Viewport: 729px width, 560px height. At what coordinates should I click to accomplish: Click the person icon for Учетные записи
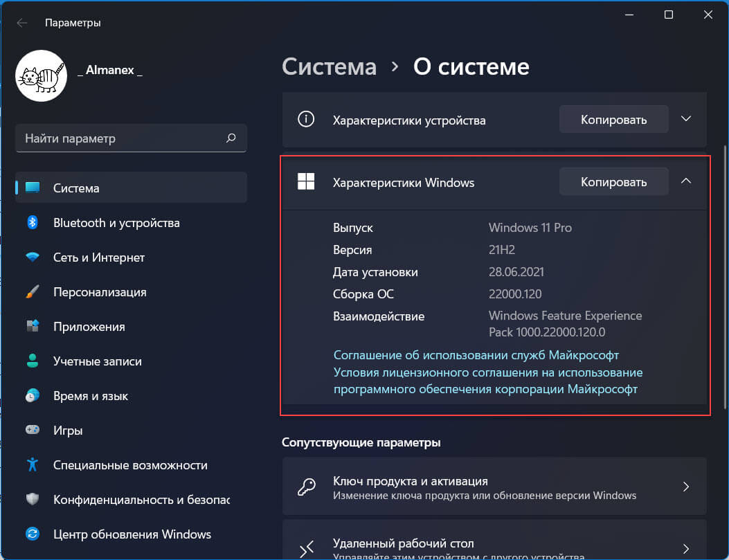click(x=33, y=361)
